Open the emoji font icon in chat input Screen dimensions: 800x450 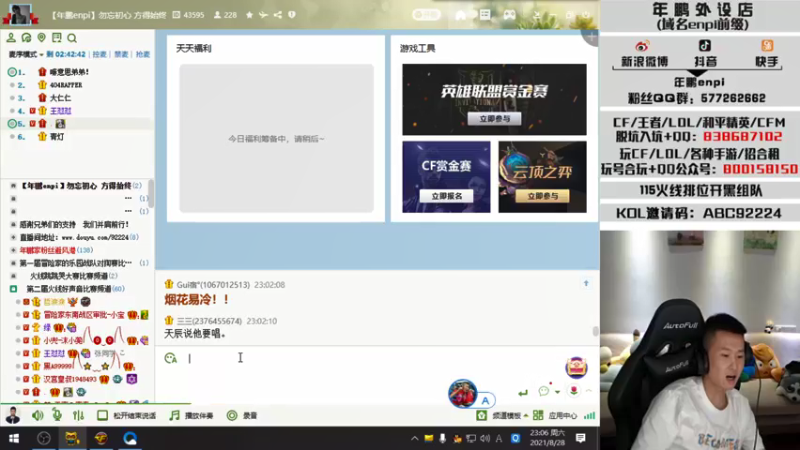coord(171,358)
